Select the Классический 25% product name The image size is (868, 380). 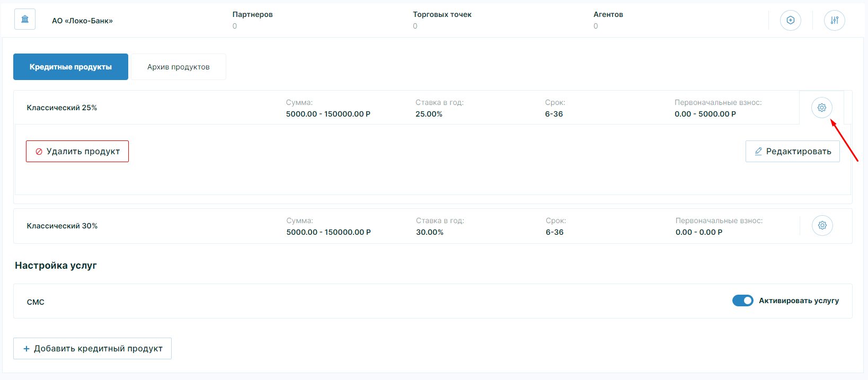coord(62,108)
